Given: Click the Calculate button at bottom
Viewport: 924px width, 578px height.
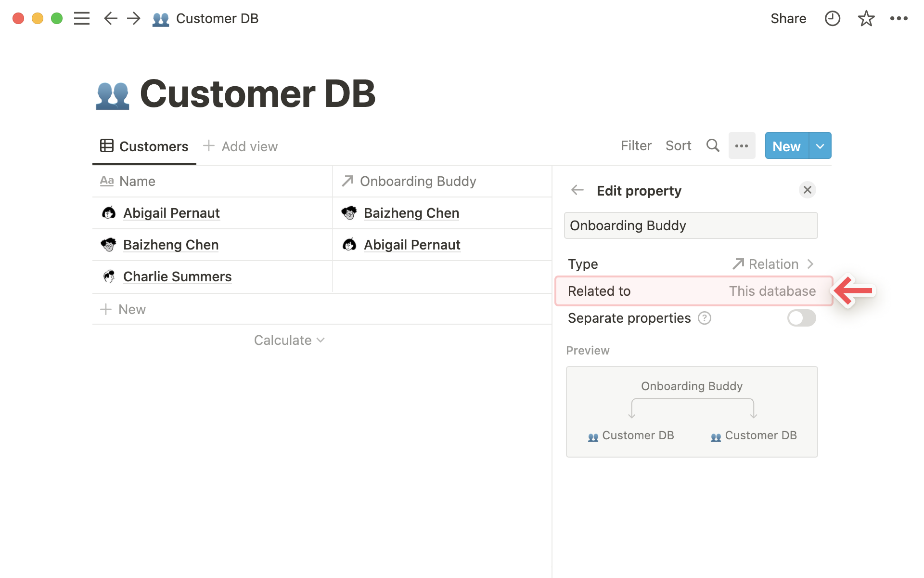Looking at the screenshot, I should (x=288, y=340).
